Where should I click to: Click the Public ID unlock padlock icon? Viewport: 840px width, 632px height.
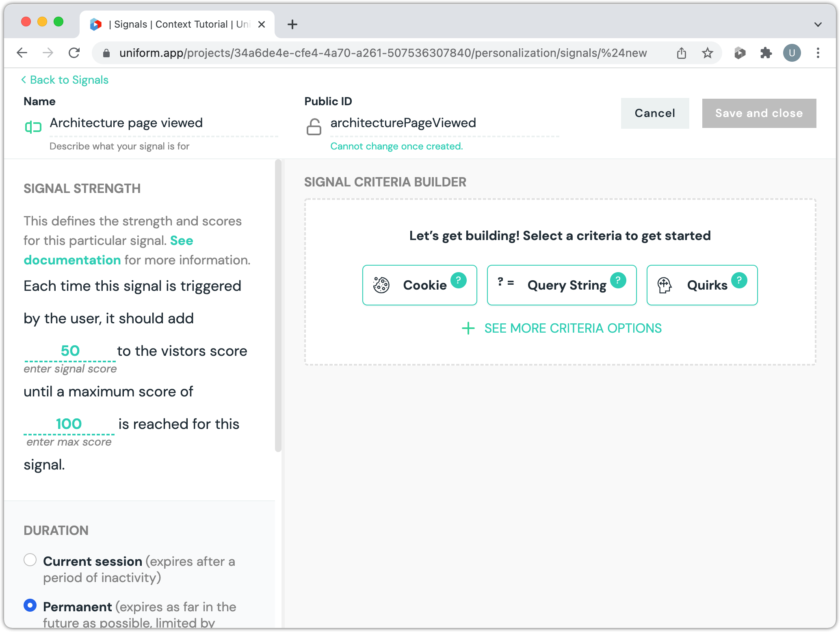click(x=314, y=127)
